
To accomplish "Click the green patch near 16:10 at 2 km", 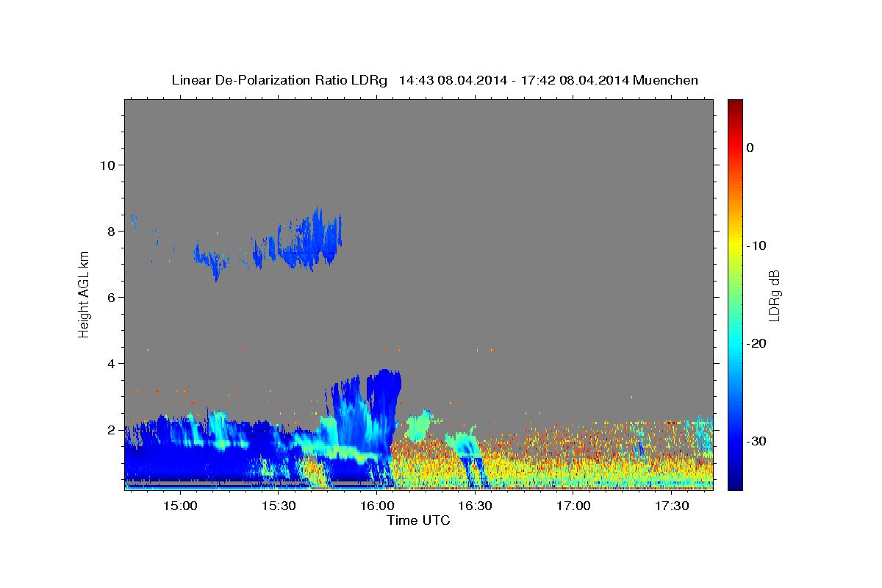I will pos(419,426).
